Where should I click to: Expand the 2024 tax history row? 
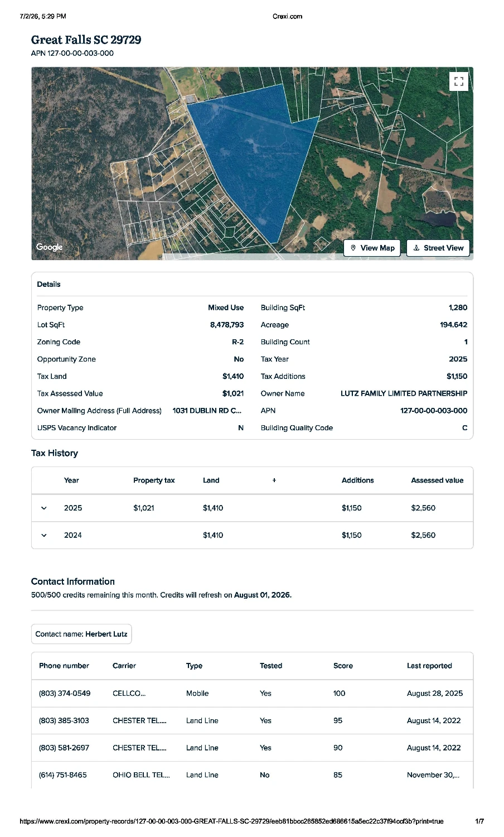[x=44, y=536]
